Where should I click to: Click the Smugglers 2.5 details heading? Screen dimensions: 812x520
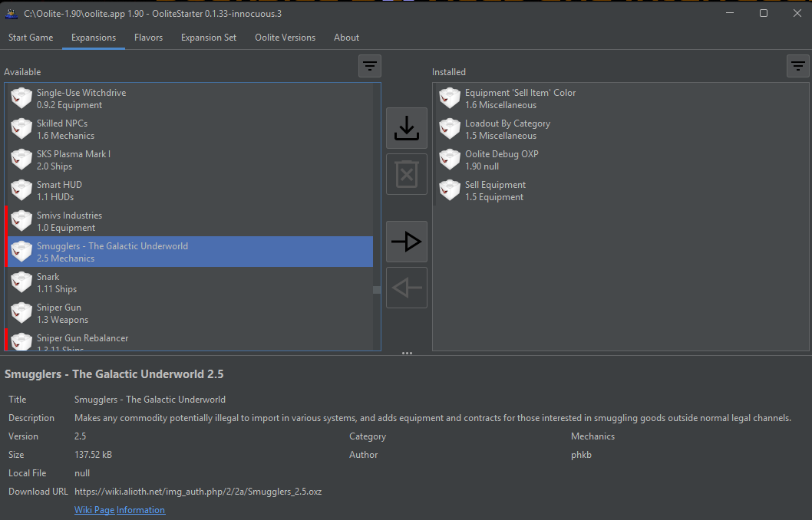114,374
